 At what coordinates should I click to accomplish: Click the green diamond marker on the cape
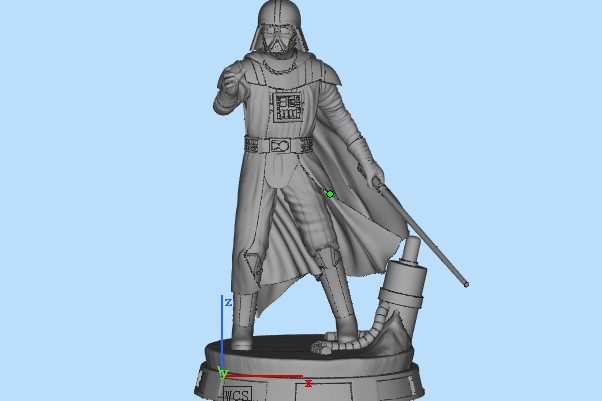coord(330,194)
